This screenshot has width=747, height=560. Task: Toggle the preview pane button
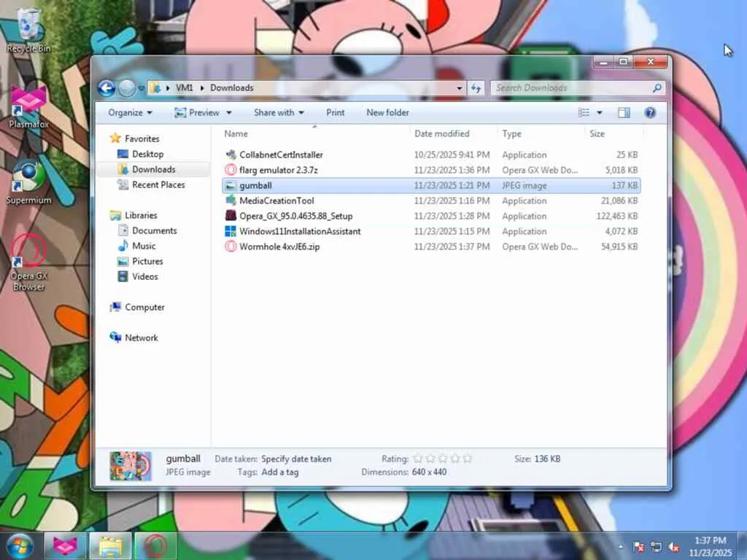point(624,113)
